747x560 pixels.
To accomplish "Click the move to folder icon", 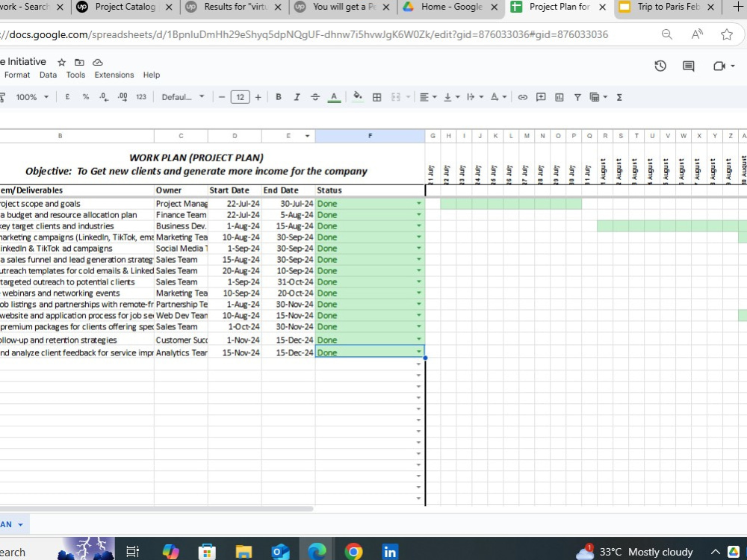I will coord(80,63).
